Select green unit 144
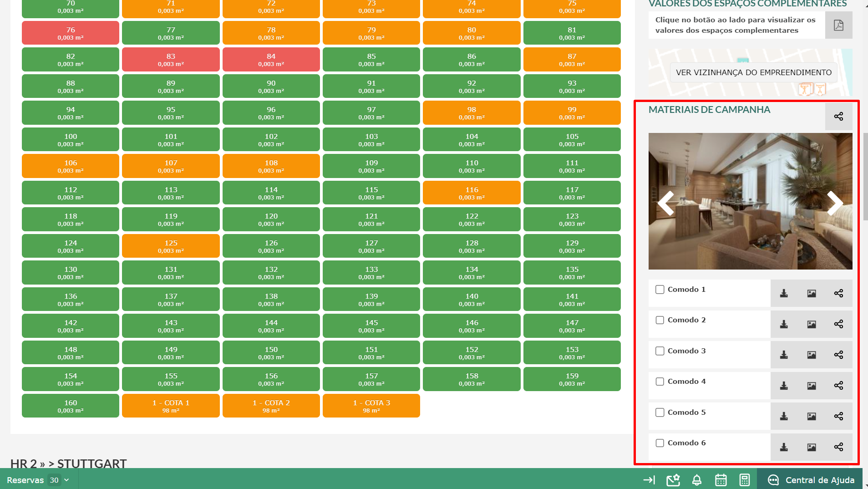 pyautogui.click(x=271, y=326)
